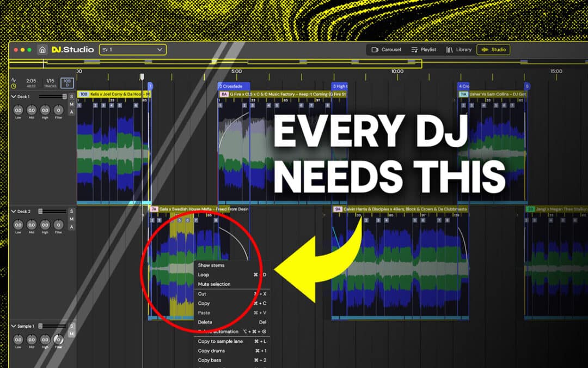Select the Calvin Harris & Disciples track header
The width and height of the screenshot is (588, 368).
[400, 209]
